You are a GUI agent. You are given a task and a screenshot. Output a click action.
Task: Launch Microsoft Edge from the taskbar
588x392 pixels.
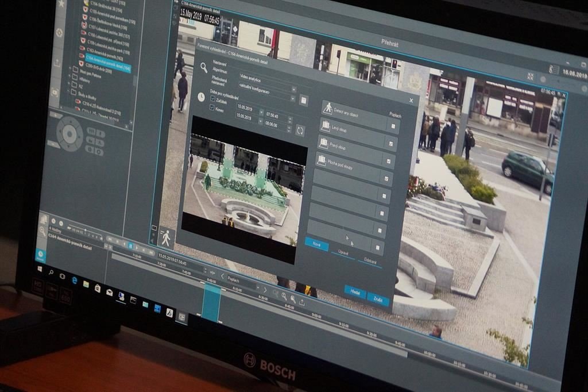coord(74,280)
